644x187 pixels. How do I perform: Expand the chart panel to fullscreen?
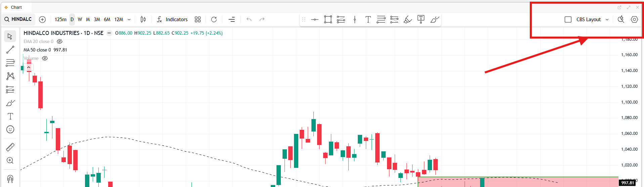pos(629,7)
